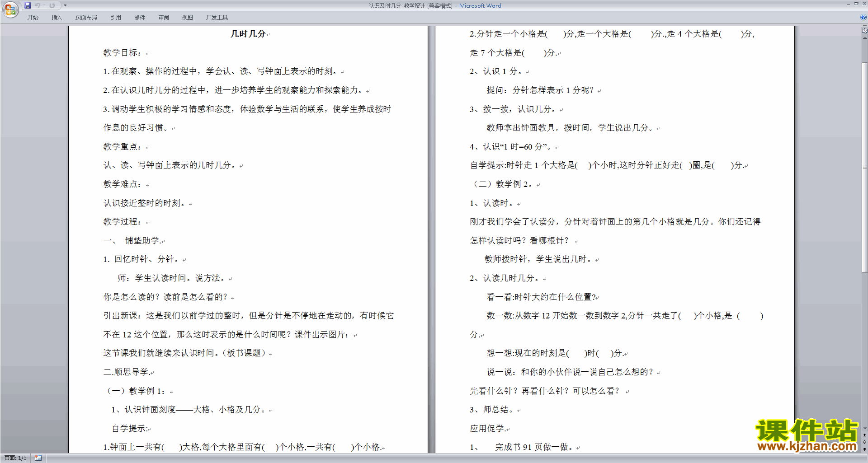
Task: Go to the 引用 ribbon tab
Action: pyautogui.click(x=116, y=18)
